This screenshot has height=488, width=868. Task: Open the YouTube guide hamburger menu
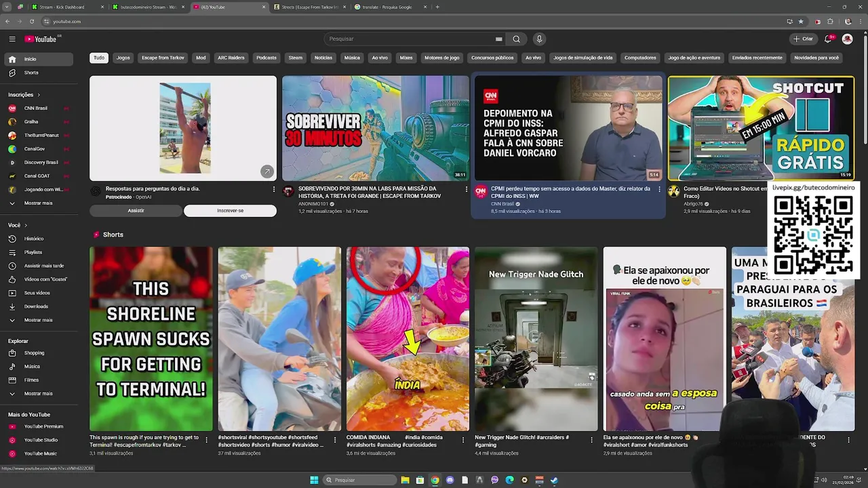pos(12,39)
